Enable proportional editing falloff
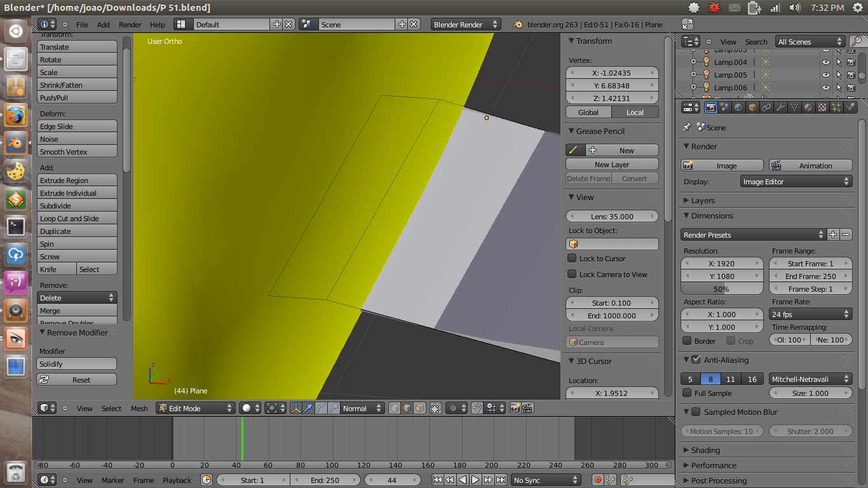Viewport: 868px width, 488px height. [452, 409]
